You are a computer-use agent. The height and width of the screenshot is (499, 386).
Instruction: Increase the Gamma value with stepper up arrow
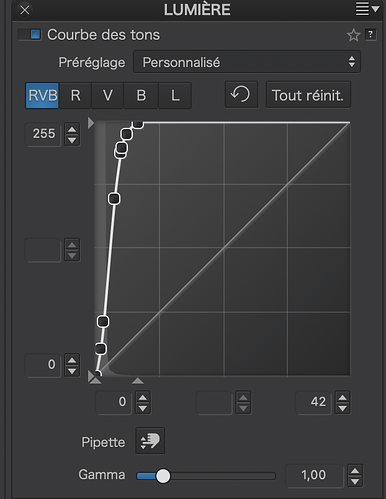point(355,471)
